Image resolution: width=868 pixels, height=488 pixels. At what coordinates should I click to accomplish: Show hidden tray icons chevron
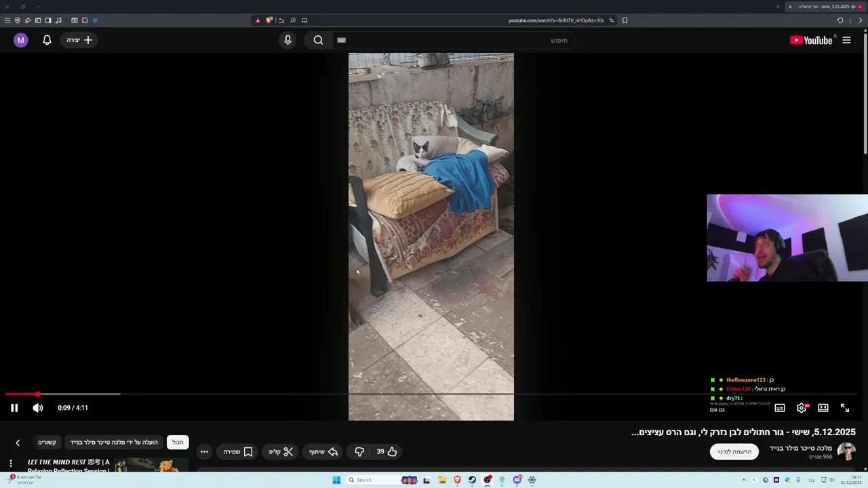coord(744,480)
